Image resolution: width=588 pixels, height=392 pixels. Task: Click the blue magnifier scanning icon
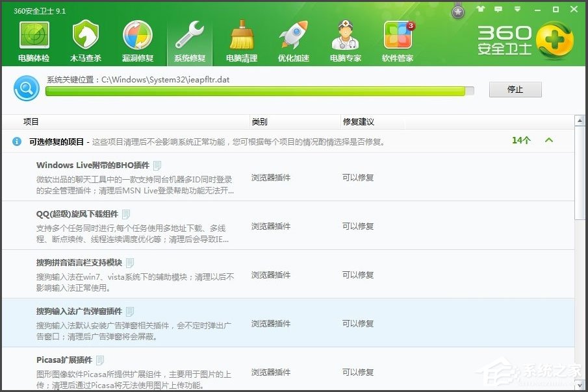(x=26, y=88)
